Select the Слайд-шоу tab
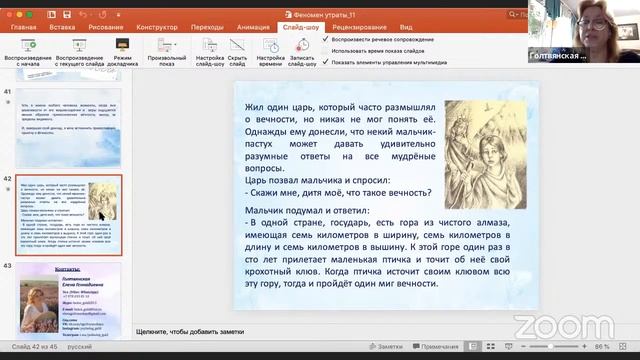640x360 pixels. tap(301, 27)
